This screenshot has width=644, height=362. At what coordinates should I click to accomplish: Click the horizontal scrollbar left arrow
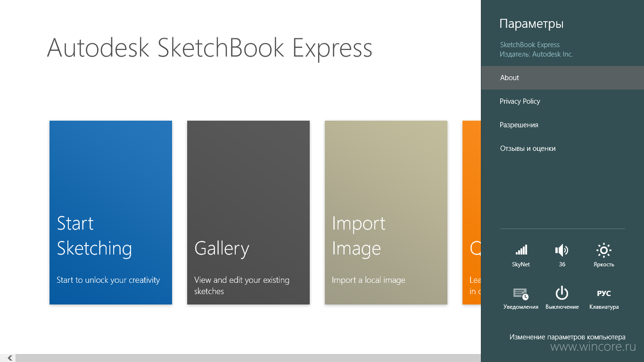9,358
